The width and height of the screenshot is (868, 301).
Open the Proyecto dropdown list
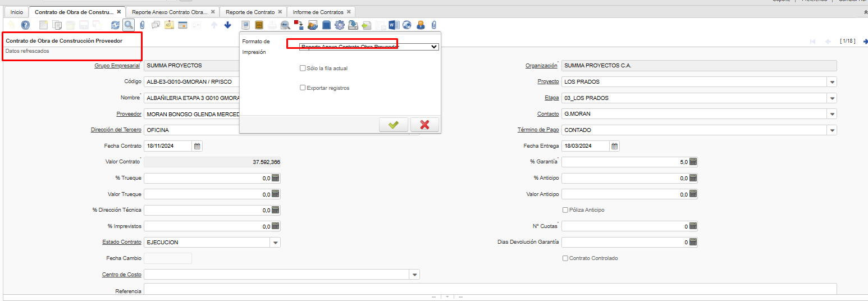pyautogui.click(x=832, y=82)
